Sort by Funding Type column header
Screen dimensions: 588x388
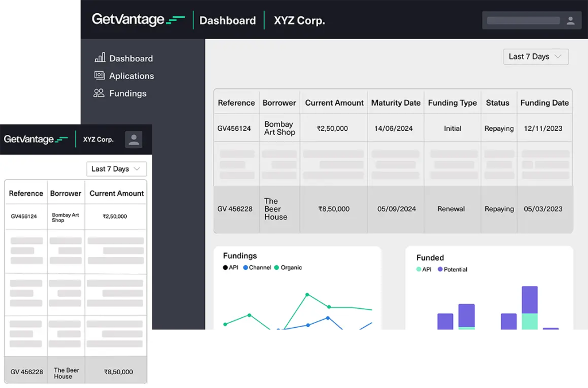[x=452, y=103]
